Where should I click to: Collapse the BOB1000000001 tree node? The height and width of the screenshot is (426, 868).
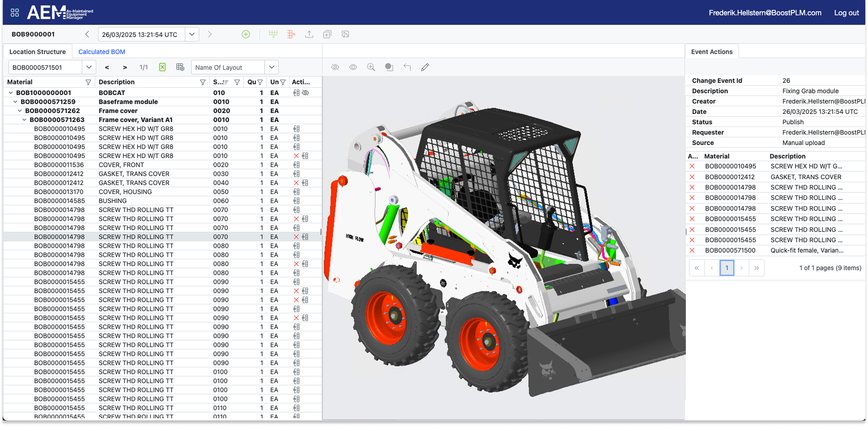point(11,93)
